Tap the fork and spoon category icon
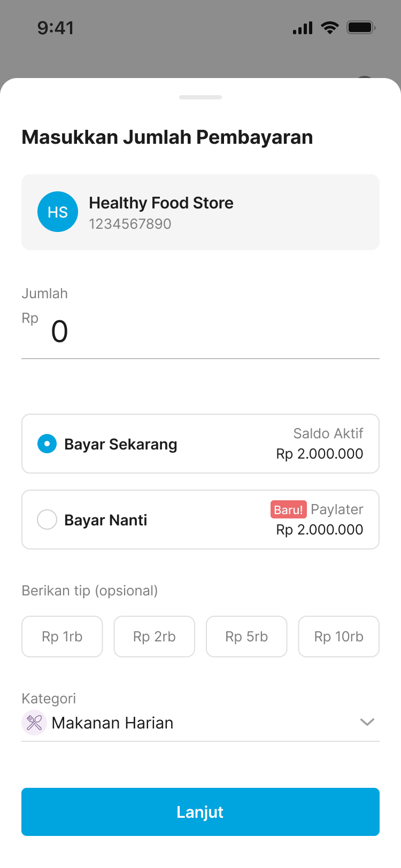 (x=34, y=723)
